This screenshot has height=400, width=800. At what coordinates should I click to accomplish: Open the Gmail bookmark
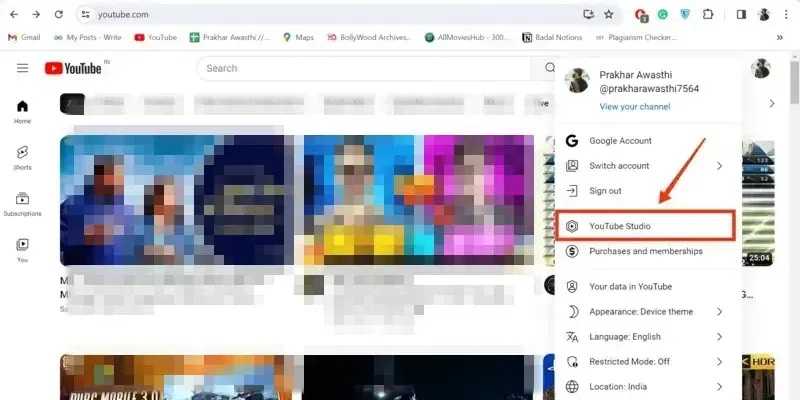click(24, 37)
